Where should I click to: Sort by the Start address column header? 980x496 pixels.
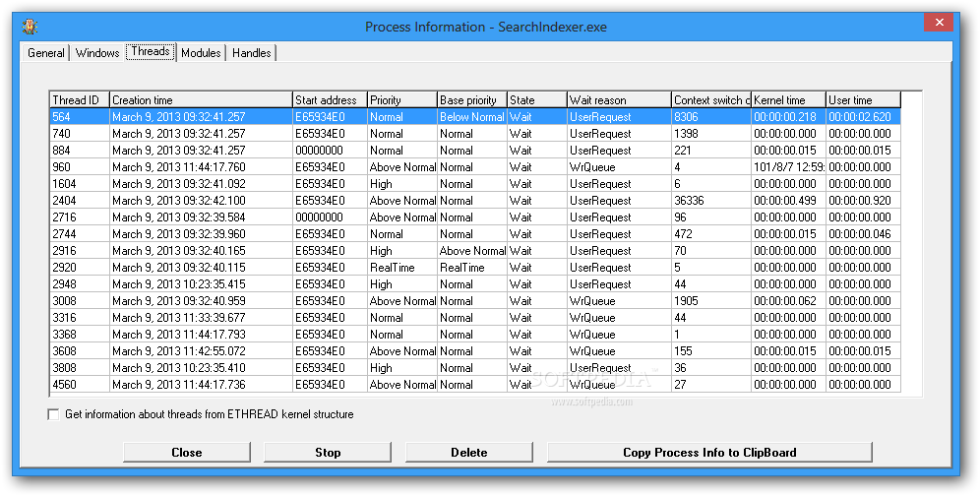330,100
